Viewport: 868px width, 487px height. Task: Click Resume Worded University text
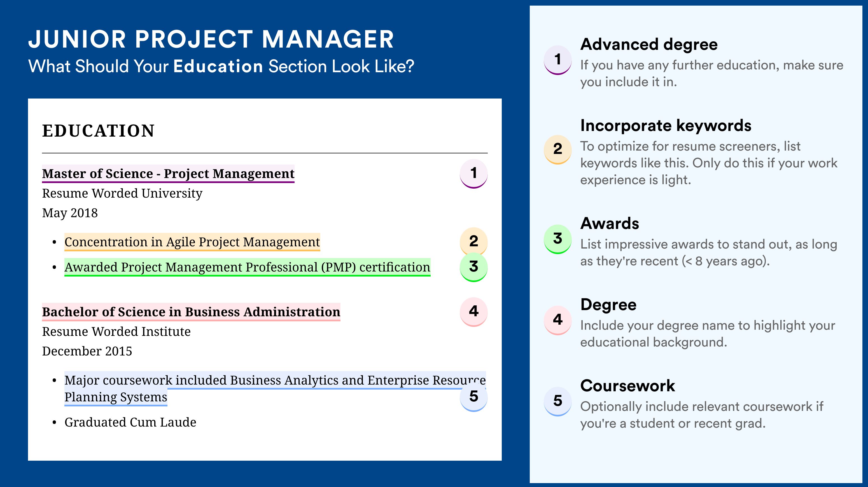[122, 193]
